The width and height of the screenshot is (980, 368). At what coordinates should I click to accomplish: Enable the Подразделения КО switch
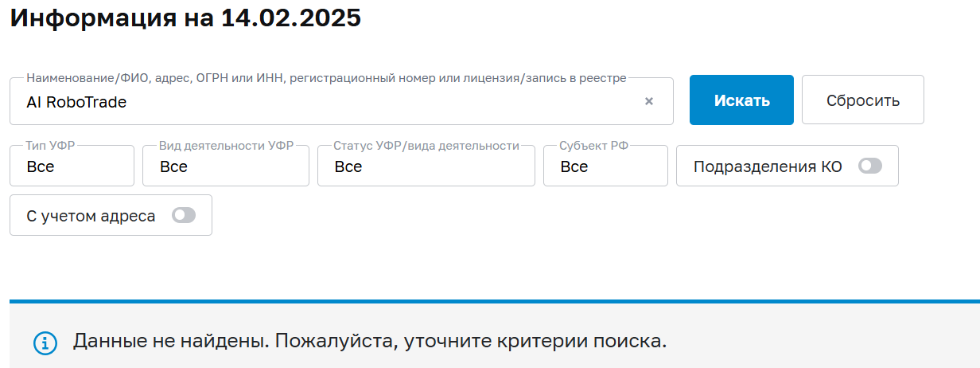pos(870,166)
